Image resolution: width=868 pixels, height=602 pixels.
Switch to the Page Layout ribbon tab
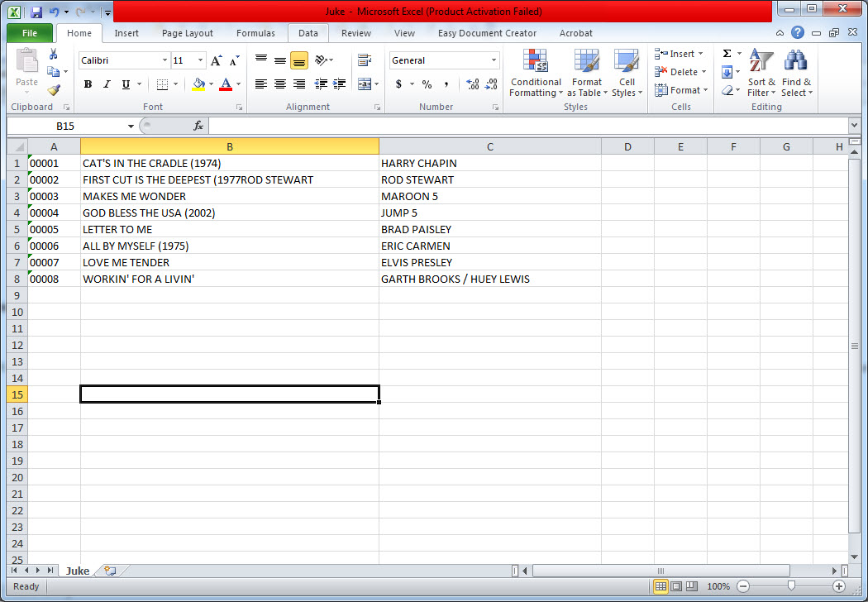click(187, 33)
